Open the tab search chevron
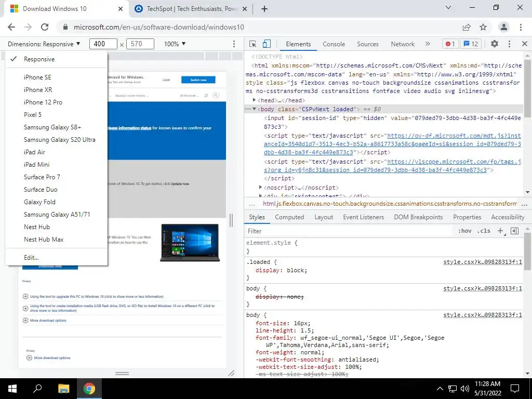 (x=448, y=7)
